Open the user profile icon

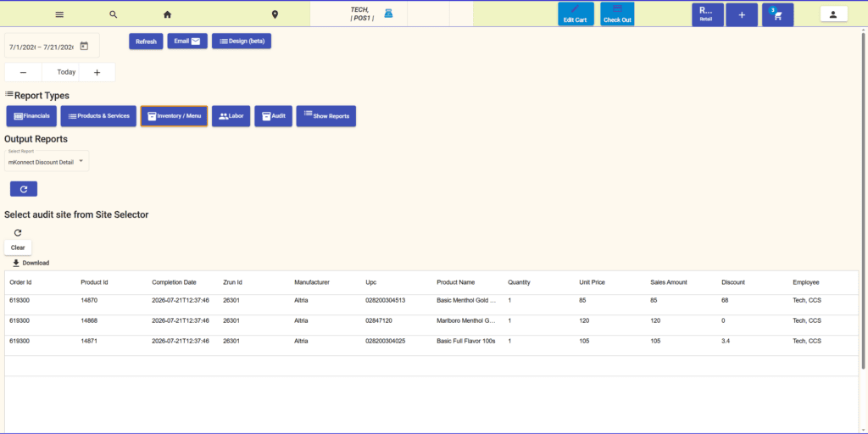[x=834, y=14]
